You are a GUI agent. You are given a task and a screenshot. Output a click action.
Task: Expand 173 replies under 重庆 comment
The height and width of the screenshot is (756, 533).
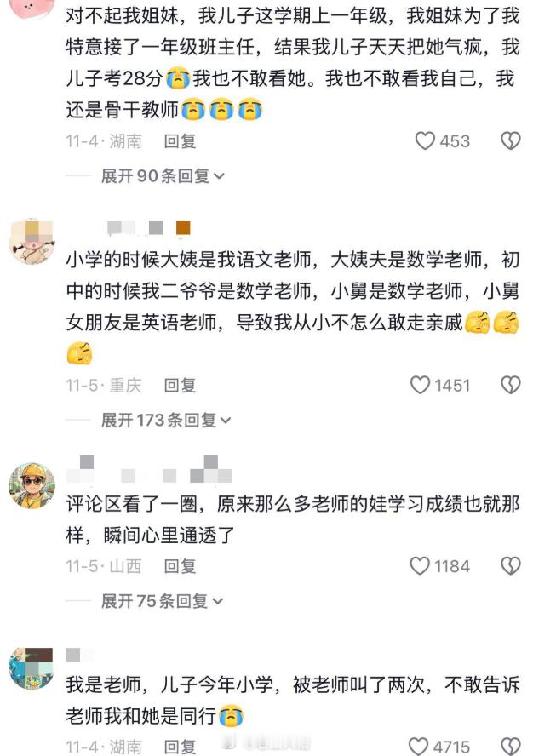coord(166,420)
